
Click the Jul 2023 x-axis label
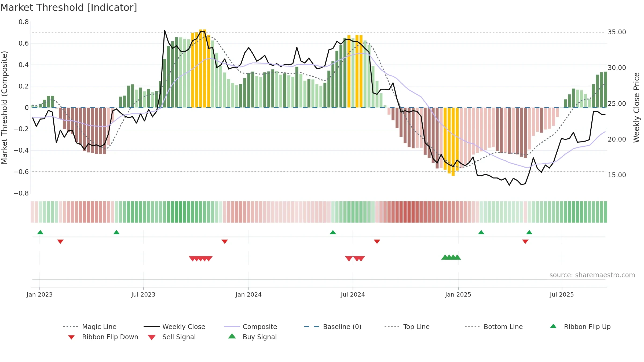click(x=143, y=294)
